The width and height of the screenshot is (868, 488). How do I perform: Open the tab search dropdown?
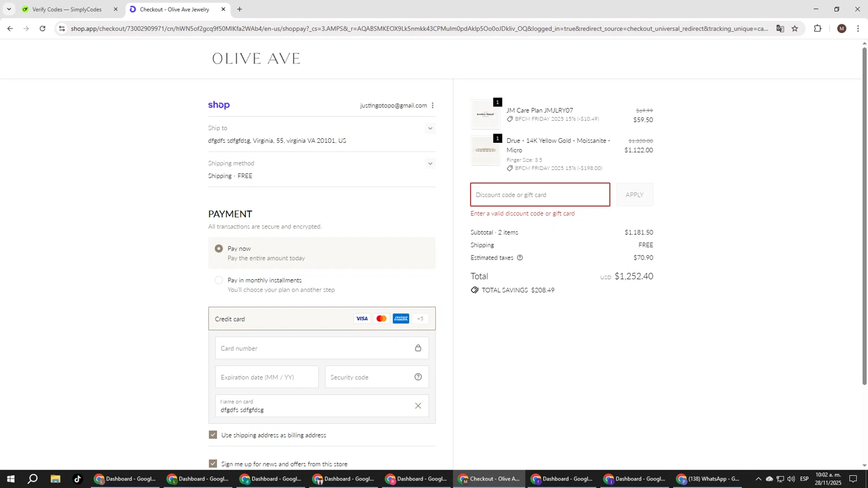point(9,9)
